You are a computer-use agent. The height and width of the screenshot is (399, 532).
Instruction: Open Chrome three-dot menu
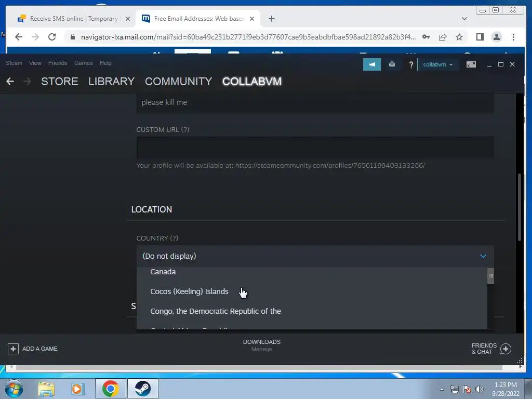pos(513,37)
